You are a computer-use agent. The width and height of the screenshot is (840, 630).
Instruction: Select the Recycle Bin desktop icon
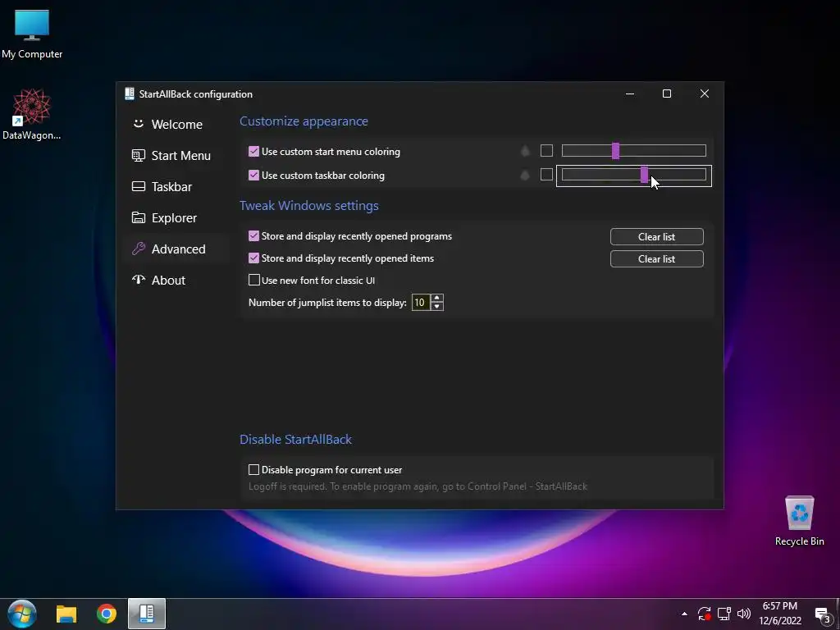coord(799,521)
